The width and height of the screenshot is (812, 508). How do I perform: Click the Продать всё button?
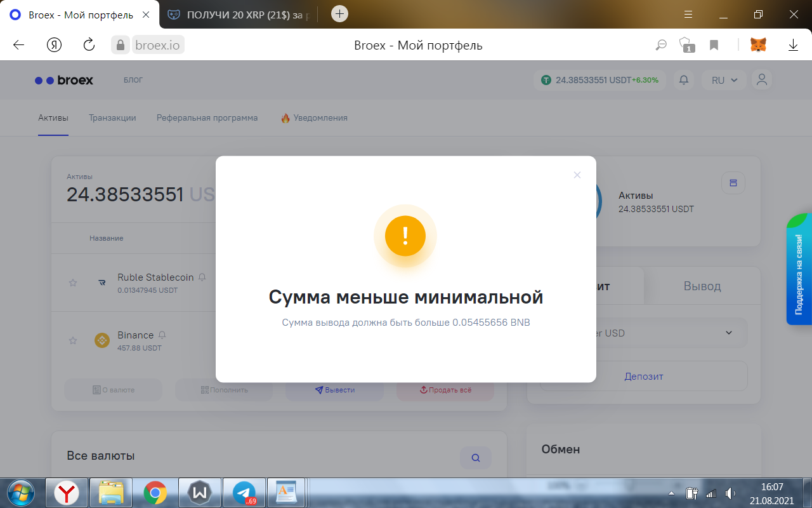445,390
